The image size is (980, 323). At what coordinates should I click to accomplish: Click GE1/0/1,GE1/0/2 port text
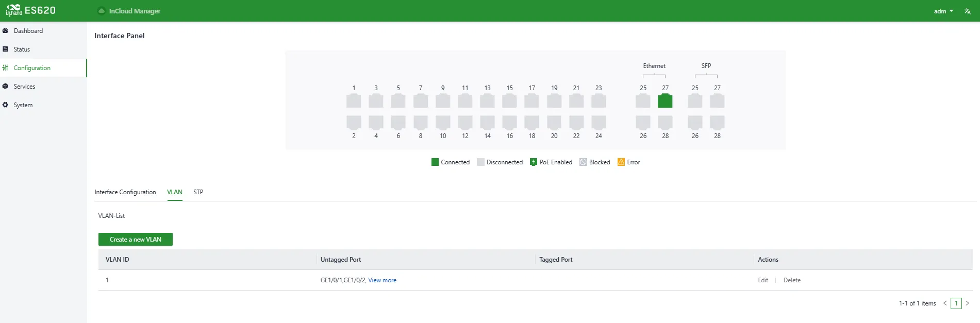343,280
